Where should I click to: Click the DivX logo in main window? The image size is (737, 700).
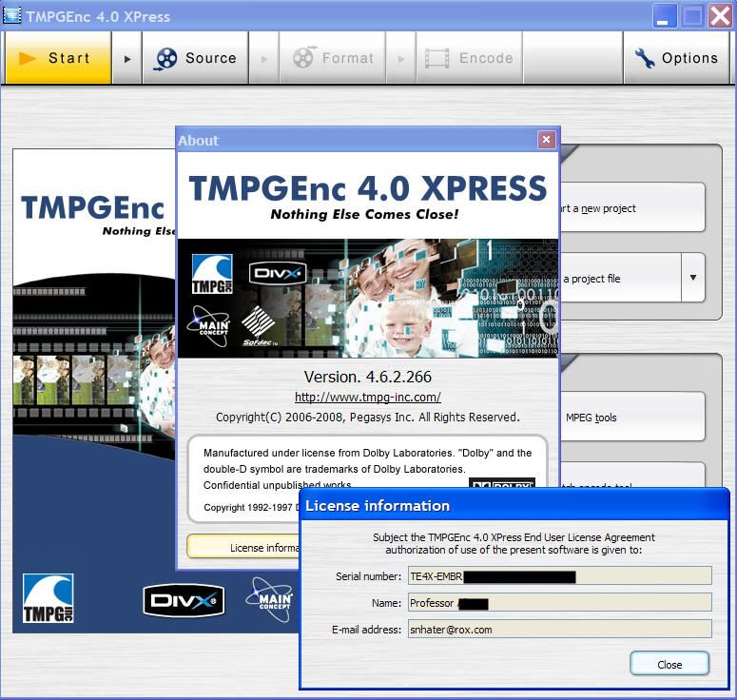click(x=184, y=600)
